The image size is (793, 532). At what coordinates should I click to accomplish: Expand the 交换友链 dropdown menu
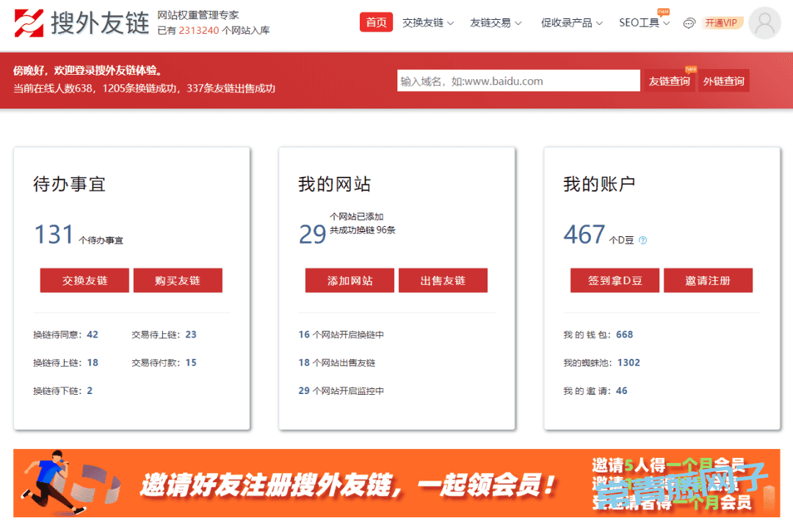click(428, 23)
